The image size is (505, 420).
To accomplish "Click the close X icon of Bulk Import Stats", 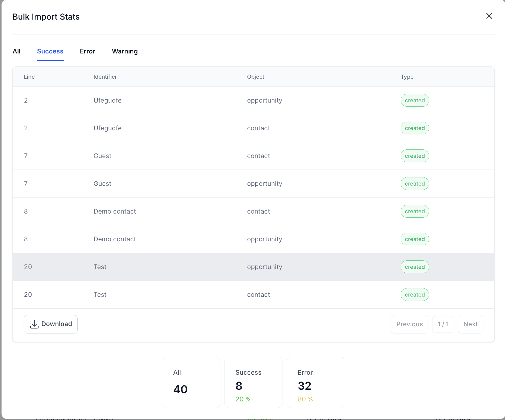I will coord(489,16).
